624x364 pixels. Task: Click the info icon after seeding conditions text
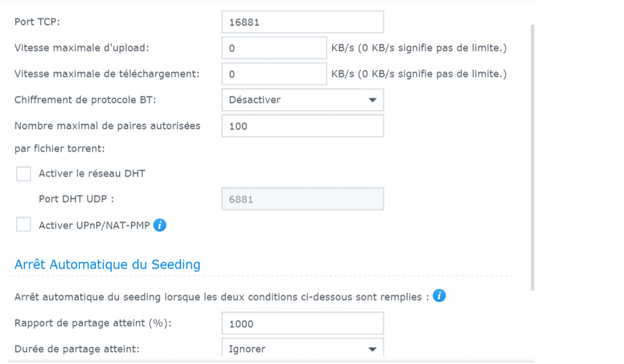click(439, 296)
